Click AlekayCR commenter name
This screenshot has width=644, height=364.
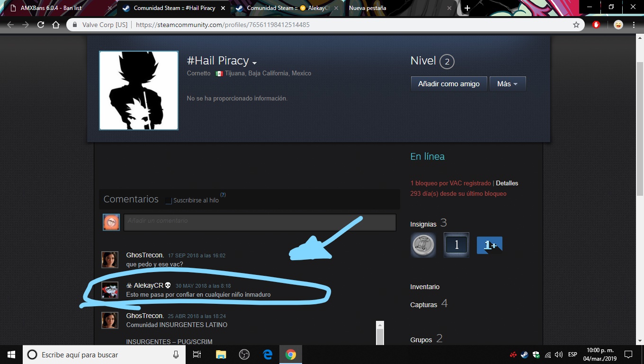(x=148, y=285)
